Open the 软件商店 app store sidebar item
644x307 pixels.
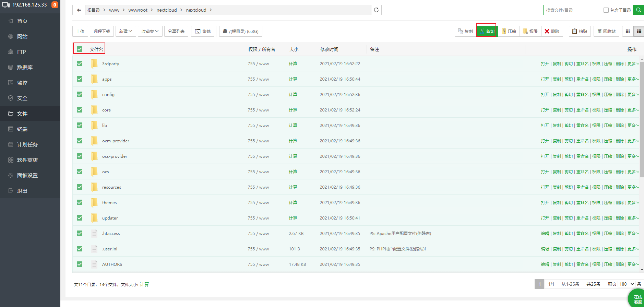pos(30,160)
